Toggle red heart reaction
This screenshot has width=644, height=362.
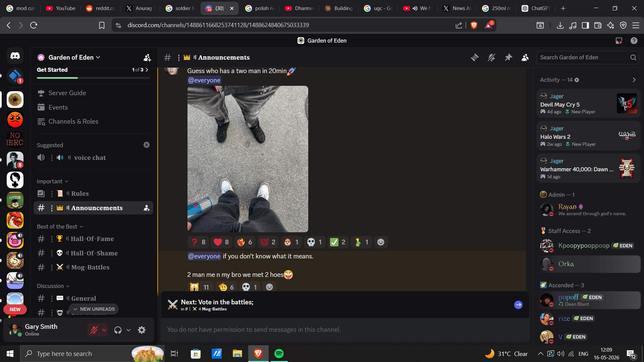coord(221,242)
